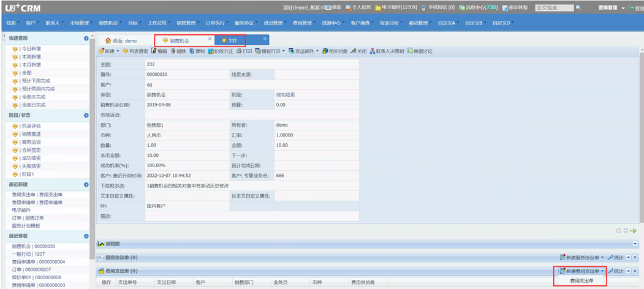The image size is (644, 289).
Task: Click the 全文检索 search field
Action: point(554,7)
